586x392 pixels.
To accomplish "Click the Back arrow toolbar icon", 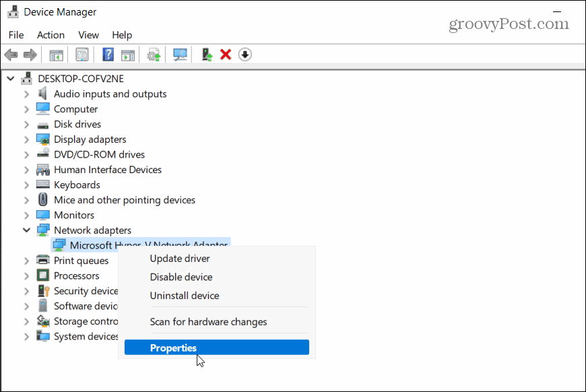I will [11, 55].
